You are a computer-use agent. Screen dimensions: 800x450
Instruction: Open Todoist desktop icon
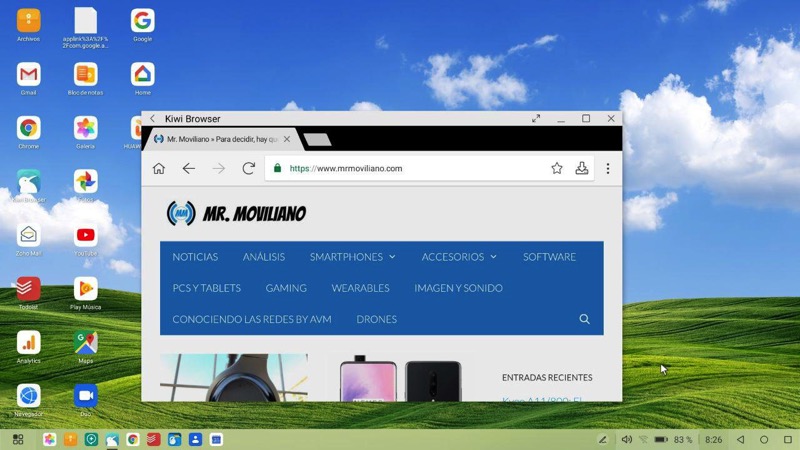29,289
